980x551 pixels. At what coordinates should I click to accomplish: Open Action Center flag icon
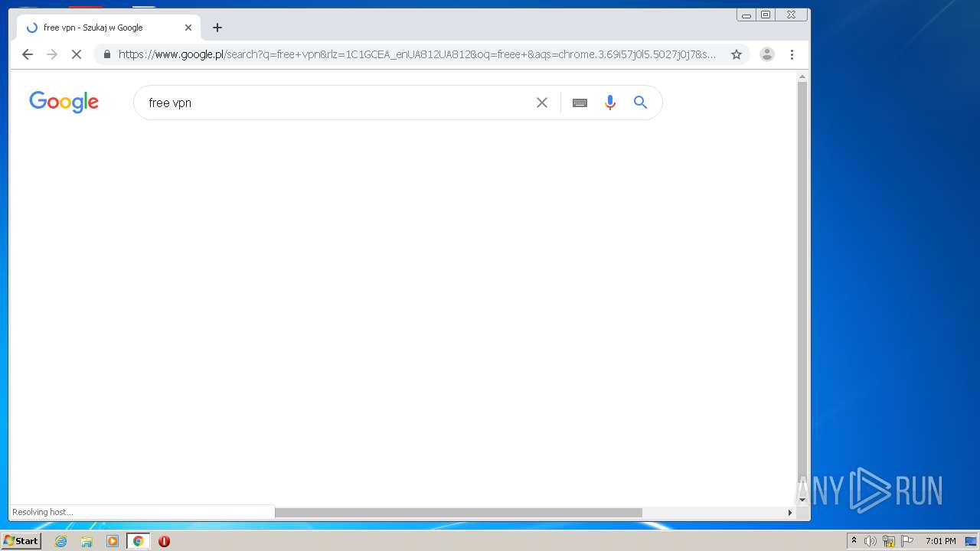(x=907, y=541)
